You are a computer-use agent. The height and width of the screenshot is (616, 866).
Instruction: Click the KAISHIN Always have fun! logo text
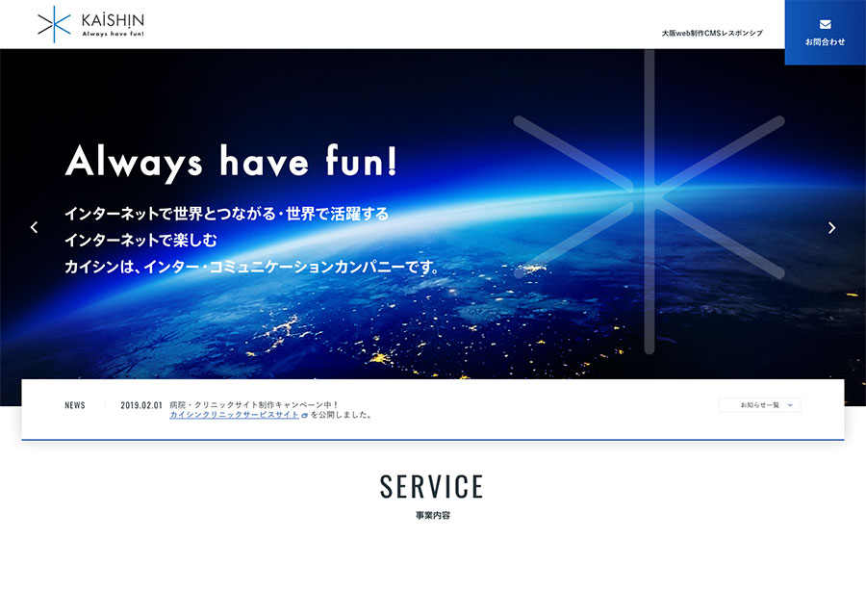113,25
